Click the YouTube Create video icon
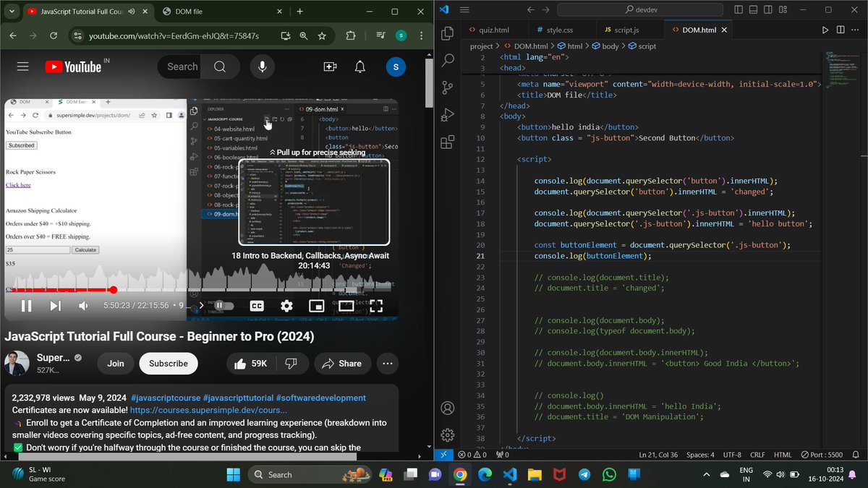868x488 pixels. (x=330, y=67)
